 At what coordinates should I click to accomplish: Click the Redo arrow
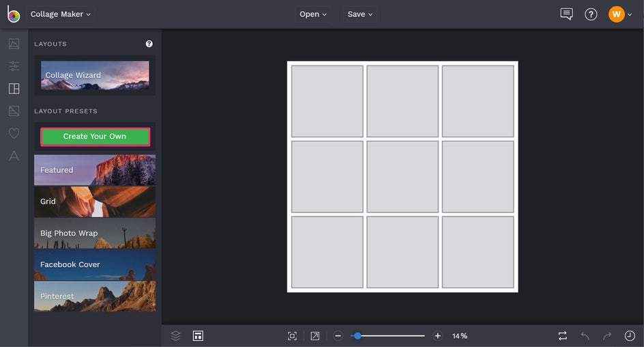[x=607, y=336]
